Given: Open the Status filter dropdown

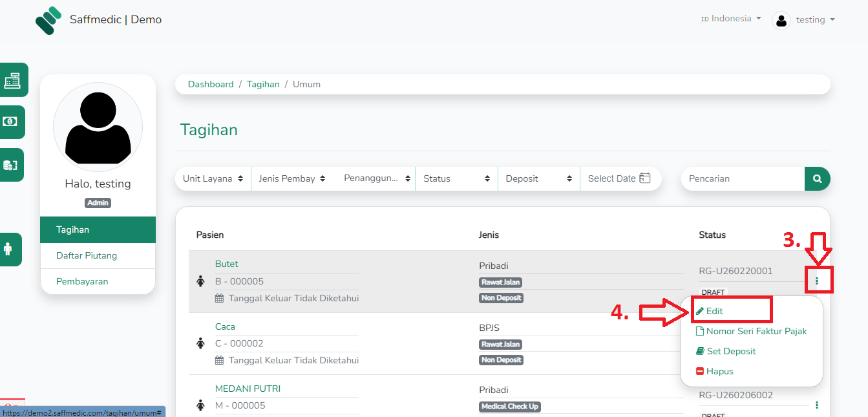Looking at the screenshot, I should tap(456, 178).
